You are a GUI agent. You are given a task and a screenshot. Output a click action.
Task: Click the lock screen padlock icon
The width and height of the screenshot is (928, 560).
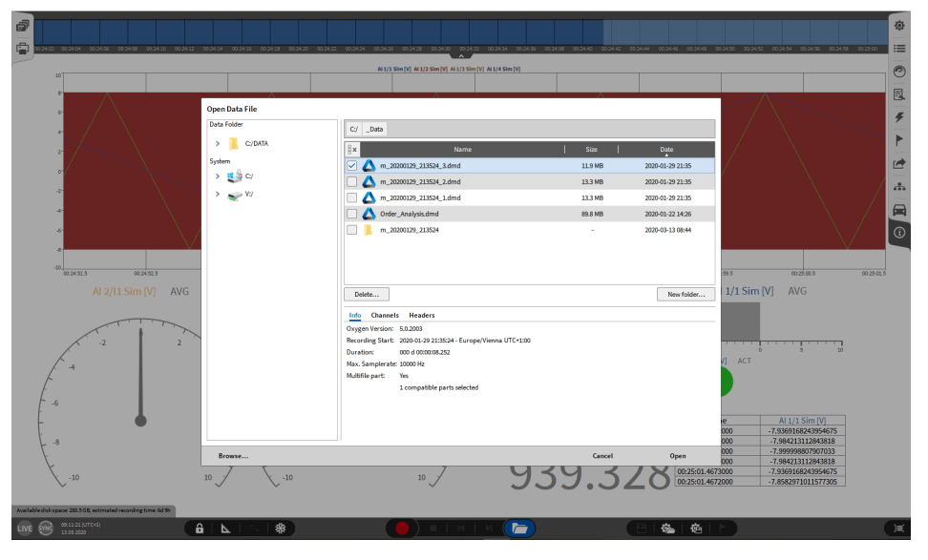click(x=200, y=528)
